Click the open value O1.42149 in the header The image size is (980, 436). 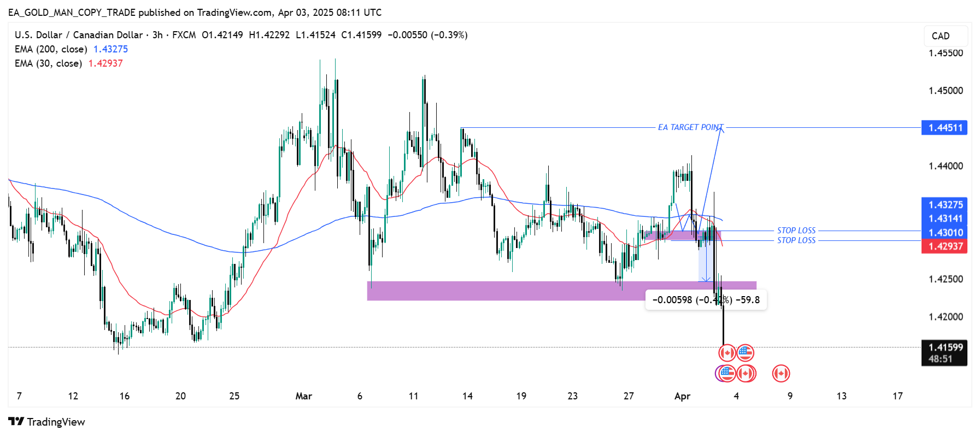tap(222, 35)
